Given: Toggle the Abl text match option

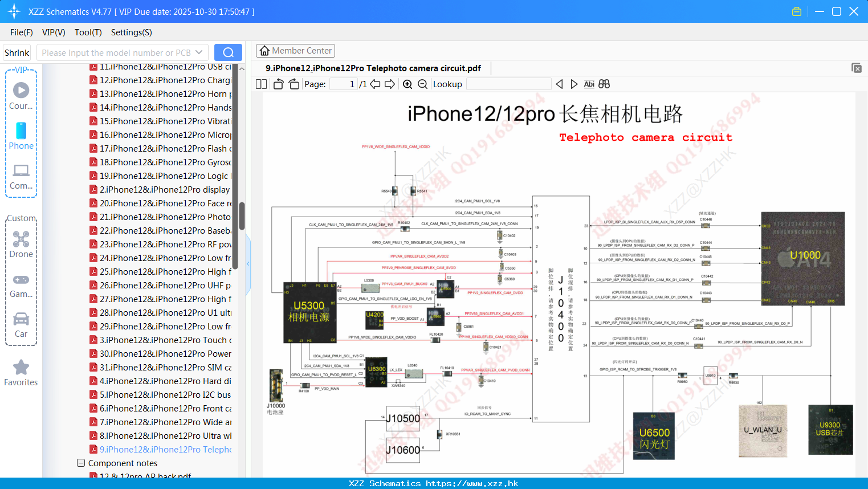Looking at the screenshot, I should pyautogui.click(x=589, y=84).
